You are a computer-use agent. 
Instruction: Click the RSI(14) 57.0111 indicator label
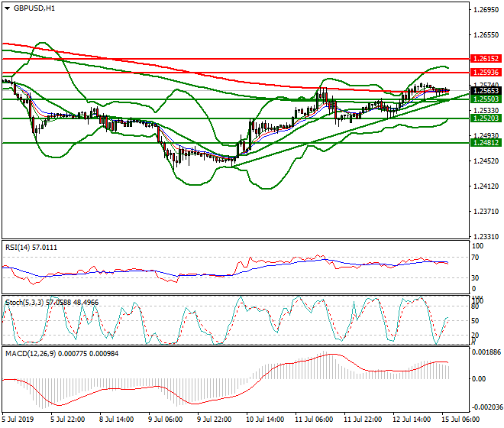31,248
